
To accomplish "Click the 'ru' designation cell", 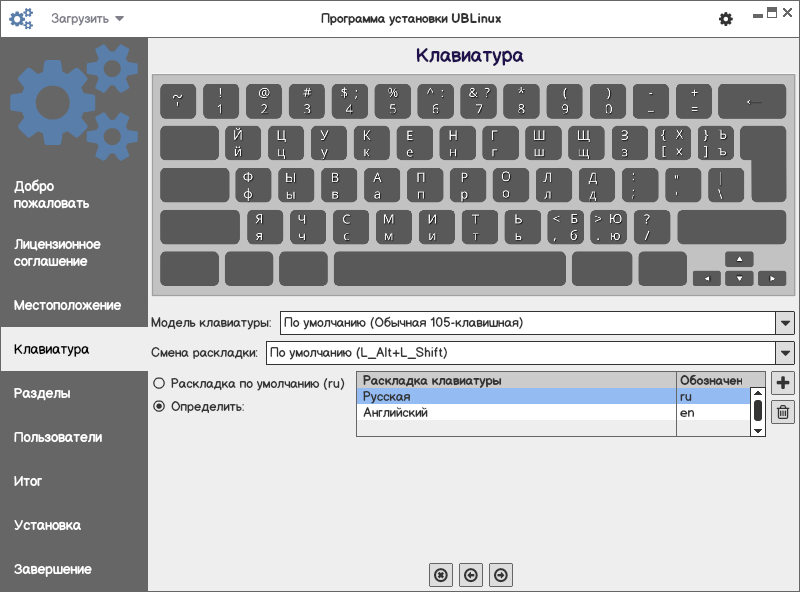I will tap(713, 397).
